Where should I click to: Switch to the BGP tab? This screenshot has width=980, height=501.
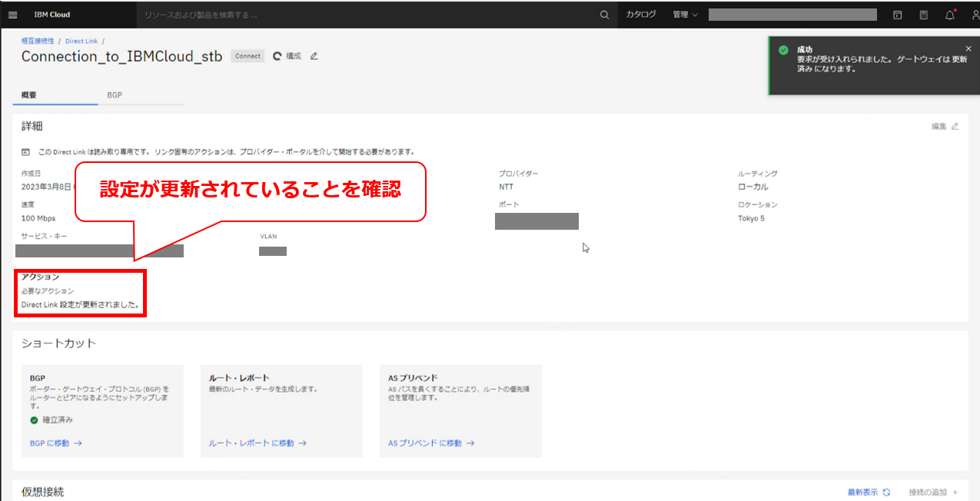pyautogui.click(x=115, y=95)
